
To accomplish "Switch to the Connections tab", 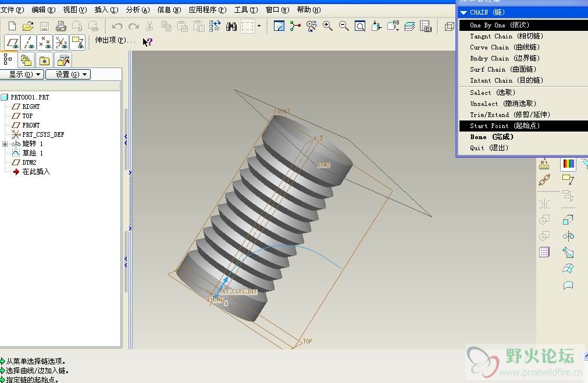I will pyautogui.click(x=63, y=60).
